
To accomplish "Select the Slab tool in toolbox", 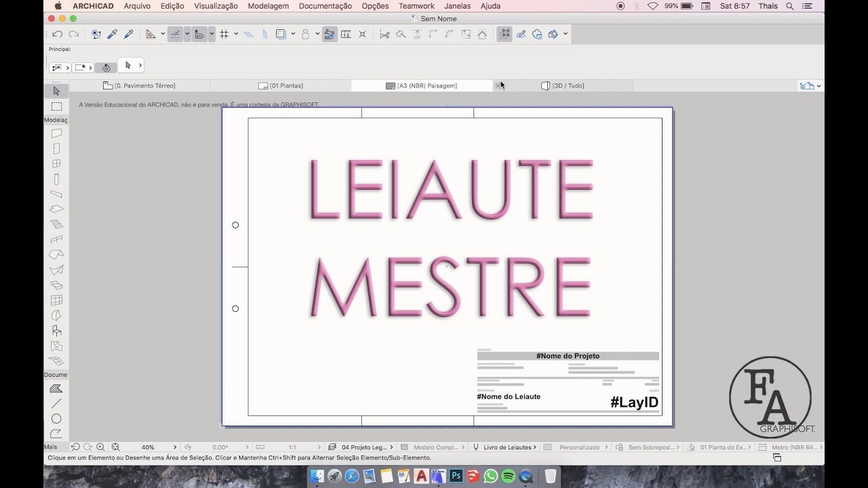I will (56, 209).
